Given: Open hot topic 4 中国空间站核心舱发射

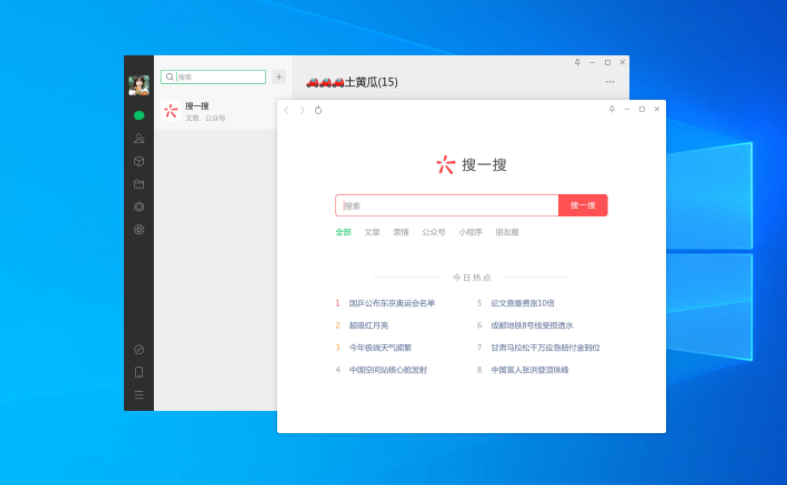Looking at the screenshot, I should click(x=388, y=370).
